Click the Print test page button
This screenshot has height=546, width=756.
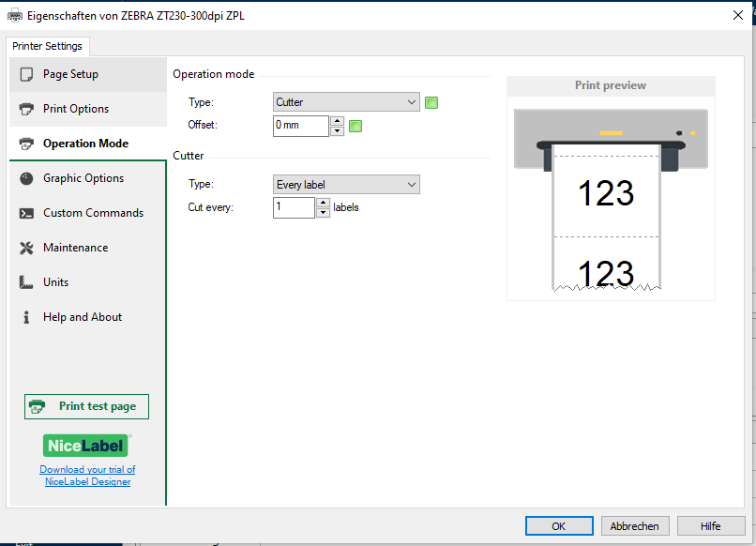tap(87, 406)
